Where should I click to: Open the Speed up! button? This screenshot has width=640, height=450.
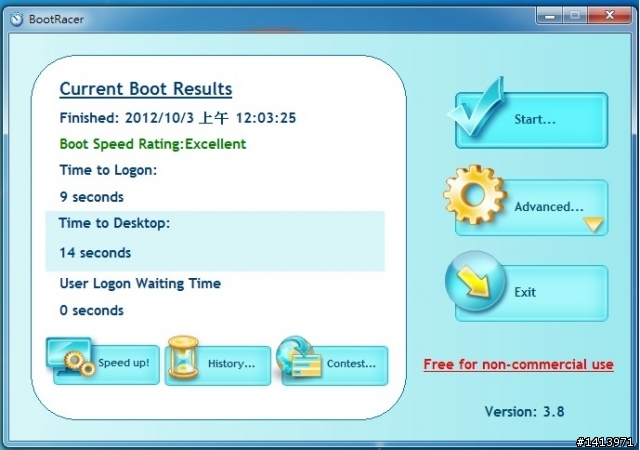click(106, 364)
